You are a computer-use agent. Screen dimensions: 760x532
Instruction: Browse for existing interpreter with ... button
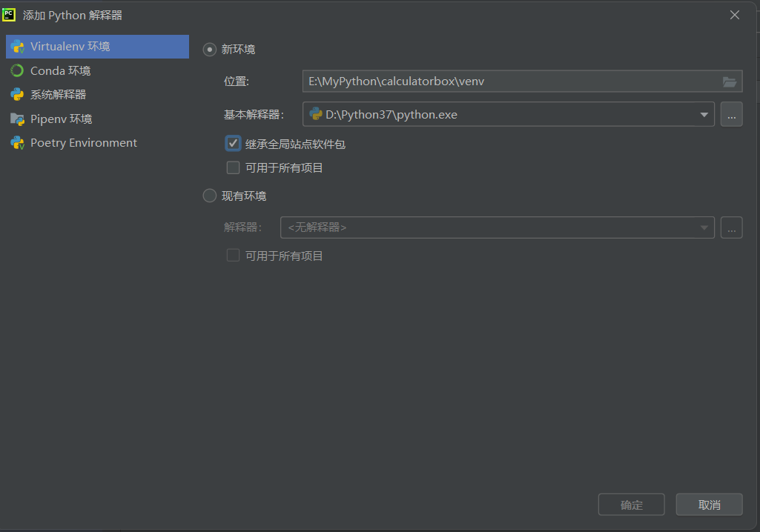(x=731, y=227)
